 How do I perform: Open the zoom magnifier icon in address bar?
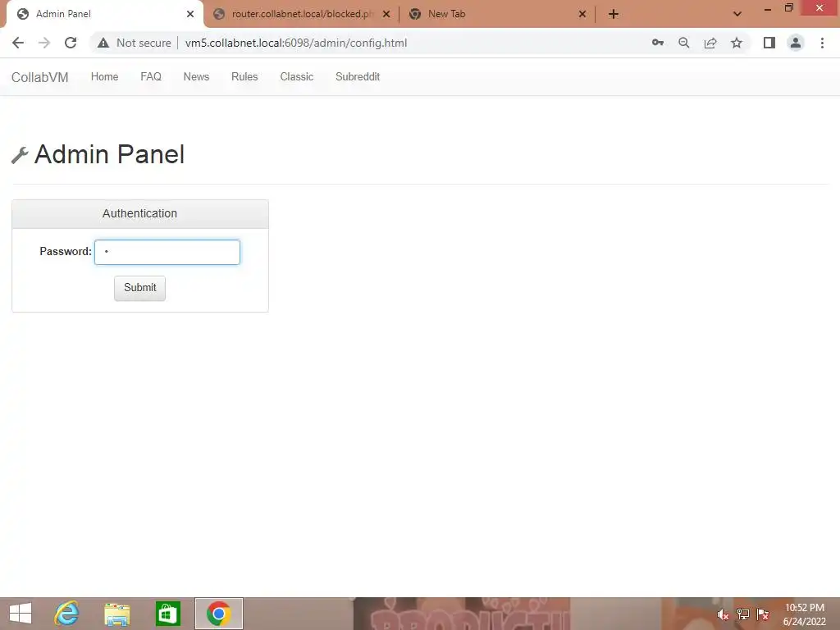pyautogui.click(x=683, y=43)
